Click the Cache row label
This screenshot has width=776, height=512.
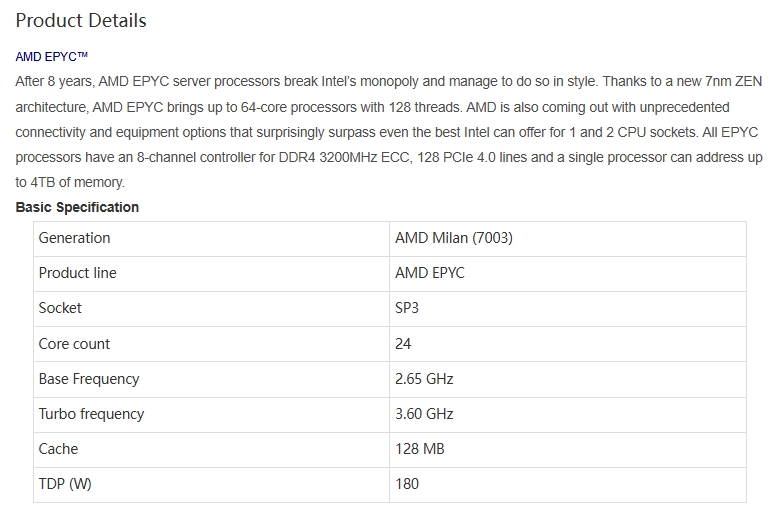[211, 450]
